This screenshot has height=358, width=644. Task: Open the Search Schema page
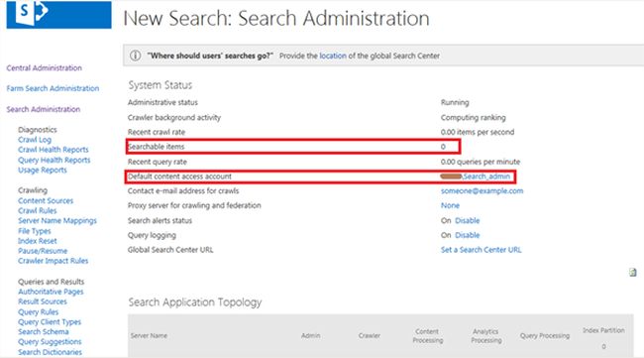[44, 331]
